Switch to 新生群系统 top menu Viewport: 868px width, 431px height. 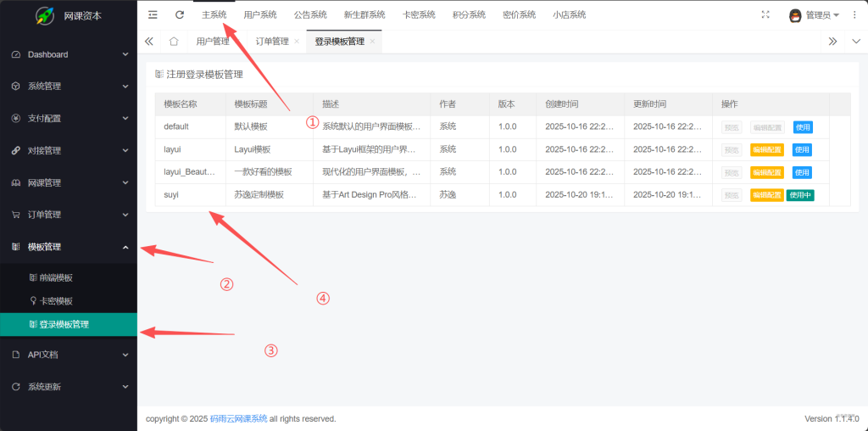click(364, 15)
